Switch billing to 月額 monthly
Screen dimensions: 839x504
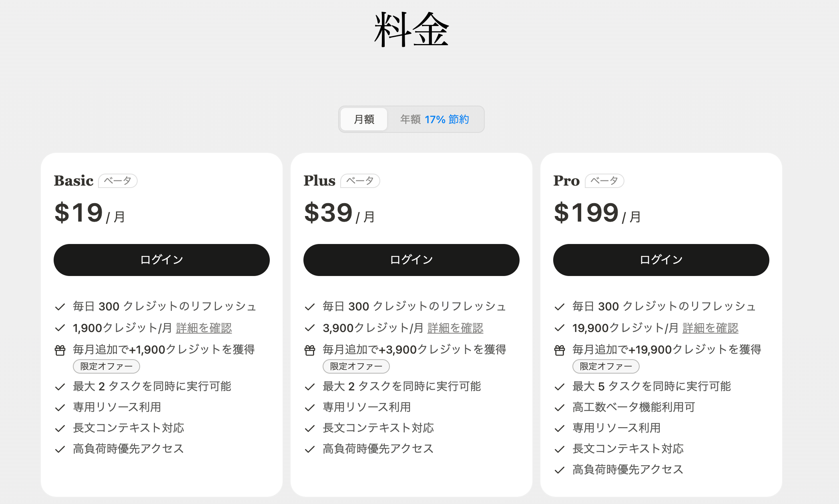pyautogui.click(x=364, y=119)
